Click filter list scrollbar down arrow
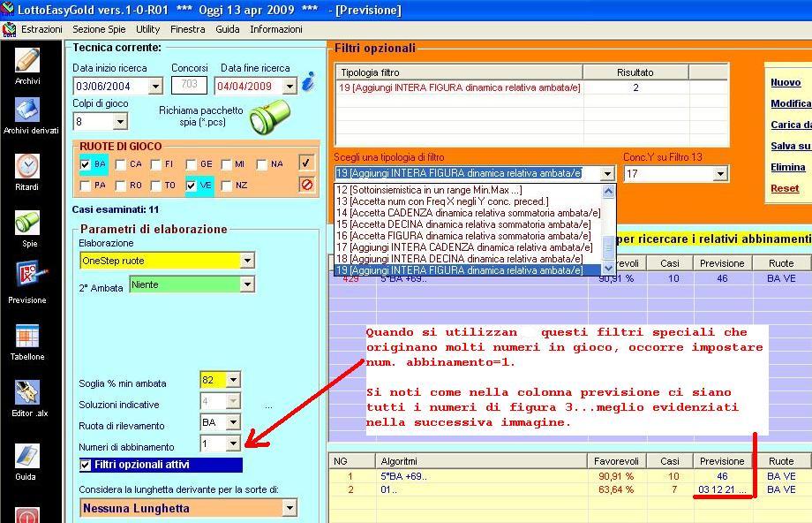812x523 pixels. [608, 268]
